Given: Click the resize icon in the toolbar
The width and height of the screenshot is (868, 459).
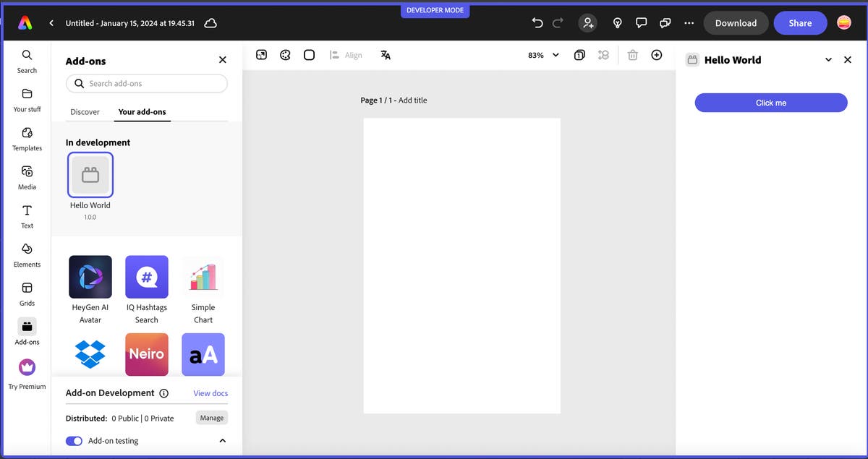Looking at the screenshot, I should tap(262, 55).
